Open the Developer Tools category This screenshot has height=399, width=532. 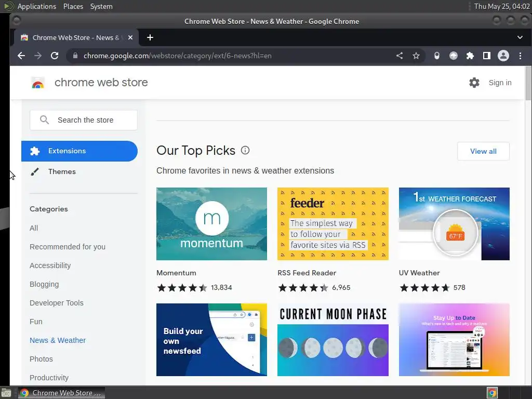[56, 303]
